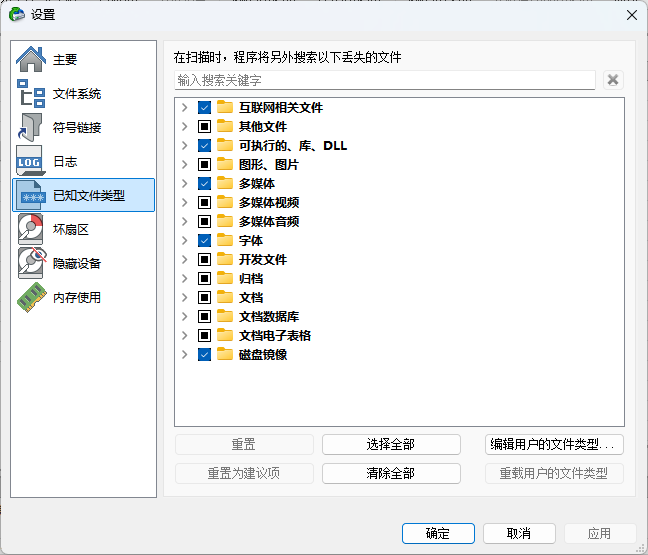Image resolution: width=648 pixels, height=555 pixels.
Task: Click the RAM chip icon for 内存使用
Action: [31, 297]
